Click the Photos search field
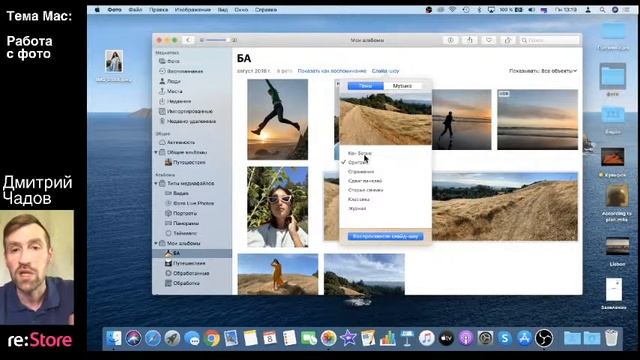 click(549, 40)
